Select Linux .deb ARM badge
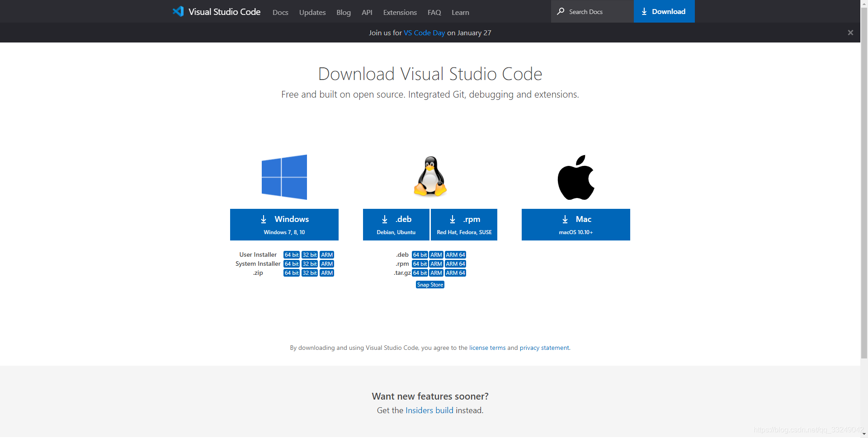The height and width of the screenshot is (438, 868). pyautogui.click(x=436, y=255)
